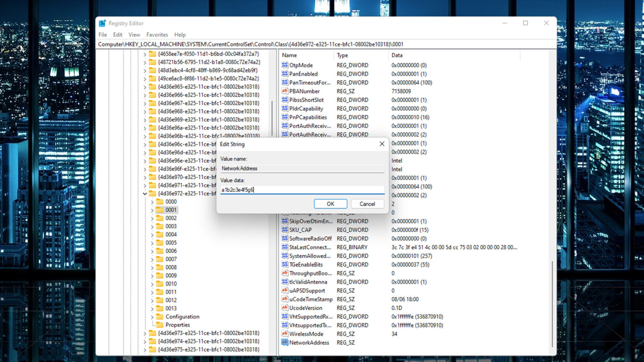Expand the {4d36e973-e325-11ce...} key
This screenshot has width=644, height=362.
pos(145,333)
